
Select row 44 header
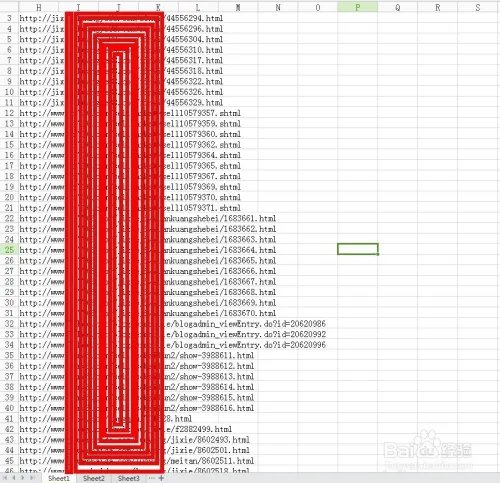[x=9, y=450]
